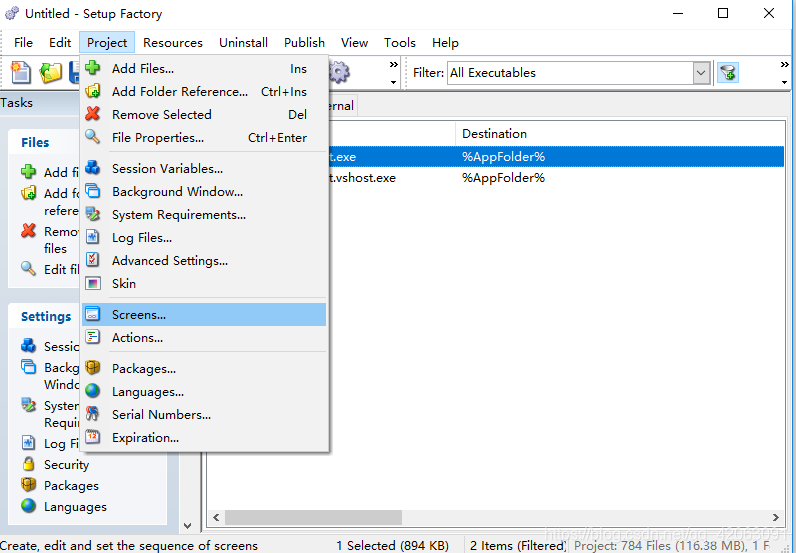The image size is (796, 553).
Task: Select Advanced Settings... menu entry
Action: (204, 260)
